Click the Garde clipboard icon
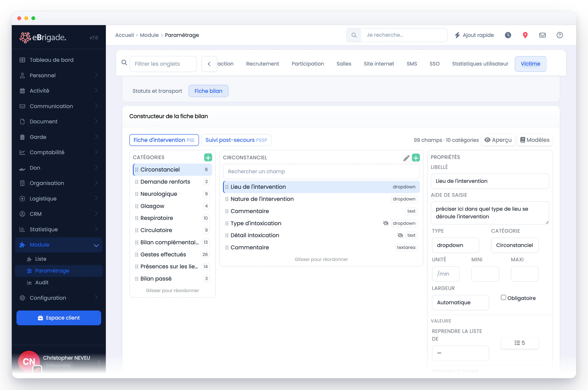588x390 pixels. point(22,137)
